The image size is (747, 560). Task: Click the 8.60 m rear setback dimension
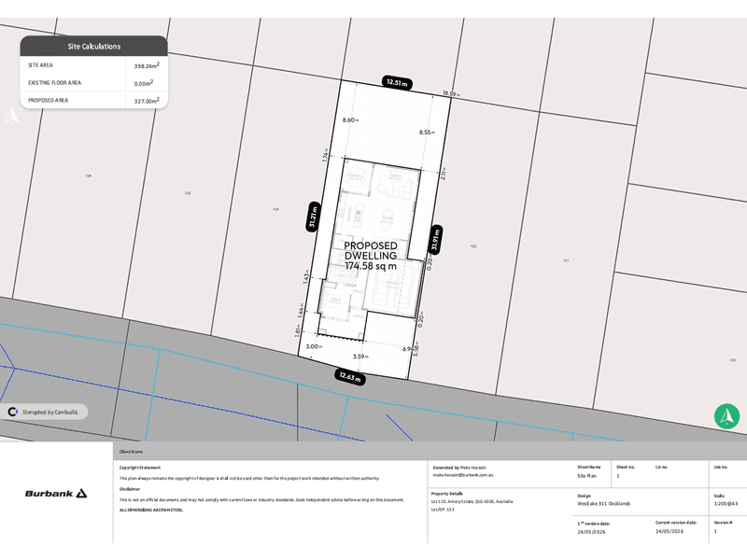pyautogui.click(x=350, y=120)
